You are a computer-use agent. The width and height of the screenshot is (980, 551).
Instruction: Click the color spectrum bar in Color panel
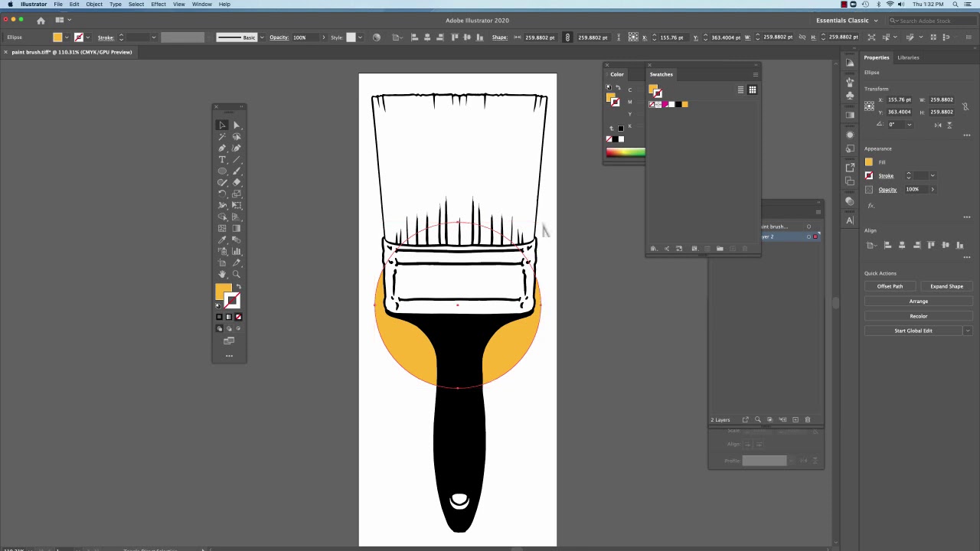click(626, 152)
